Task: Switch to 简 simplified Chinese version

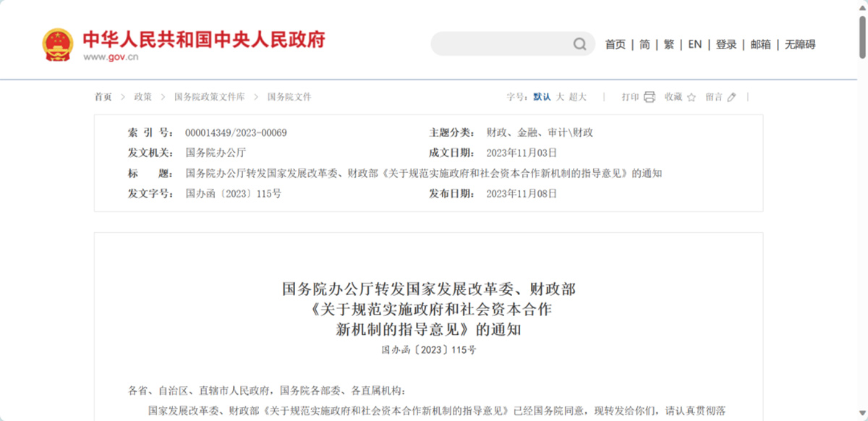Action: 645,44
